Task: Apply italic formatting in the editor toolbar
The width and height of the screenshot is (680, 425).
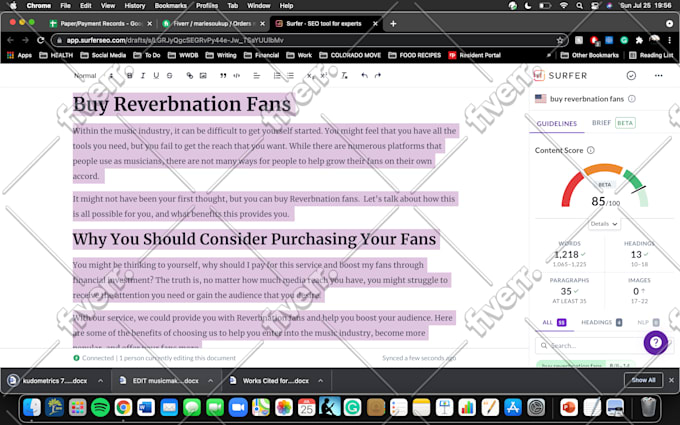Action: 143,75
